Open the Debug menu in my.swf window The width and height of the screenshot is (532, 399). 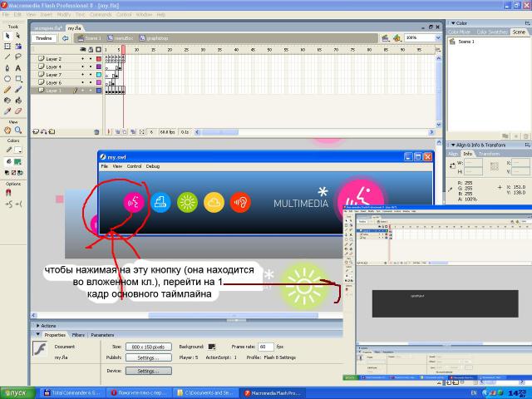(x=153, y=166)
